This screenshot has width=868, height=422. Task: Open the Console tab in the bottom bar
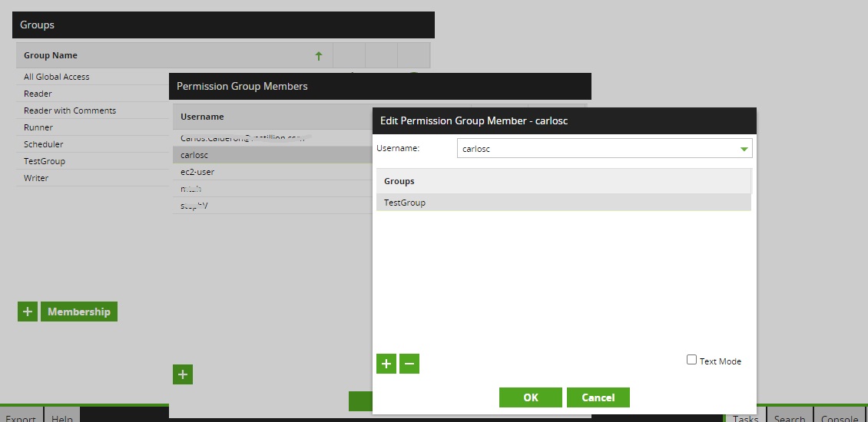click(x=840, y=416)
